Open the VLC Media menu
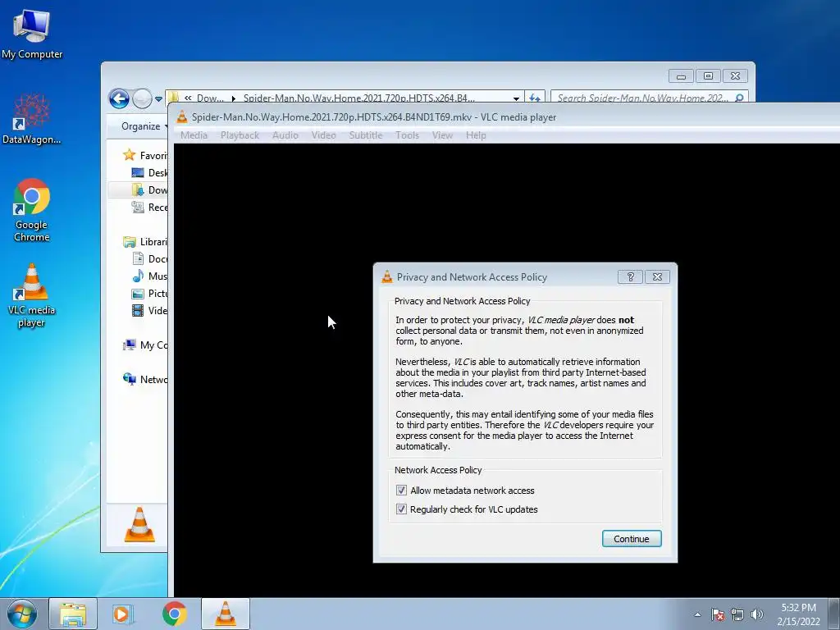This screenshot has height=630, width=840. [194, 135]
